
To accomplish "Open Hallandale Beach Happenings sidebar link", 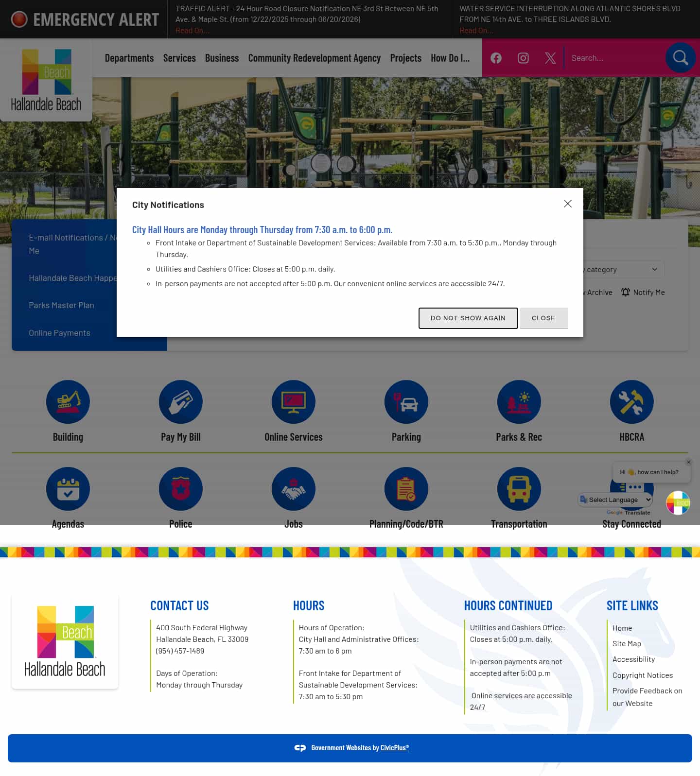I will click(72, 278).
